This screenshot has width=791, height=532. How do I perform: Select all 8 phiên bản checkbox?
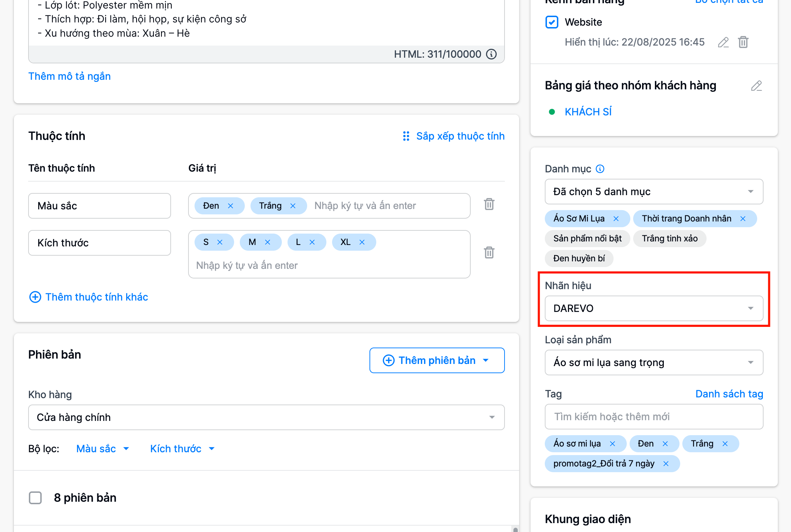click(35, 498)
